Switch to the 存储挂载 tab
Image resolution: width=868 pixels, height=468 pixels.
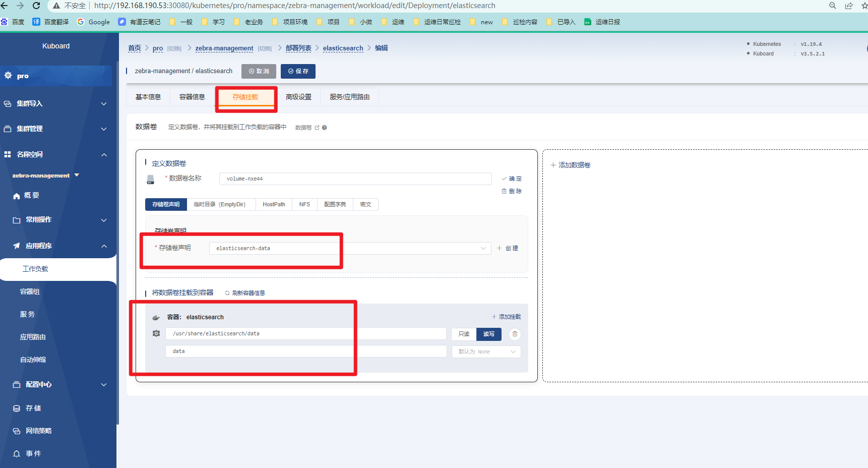[245, 97]
